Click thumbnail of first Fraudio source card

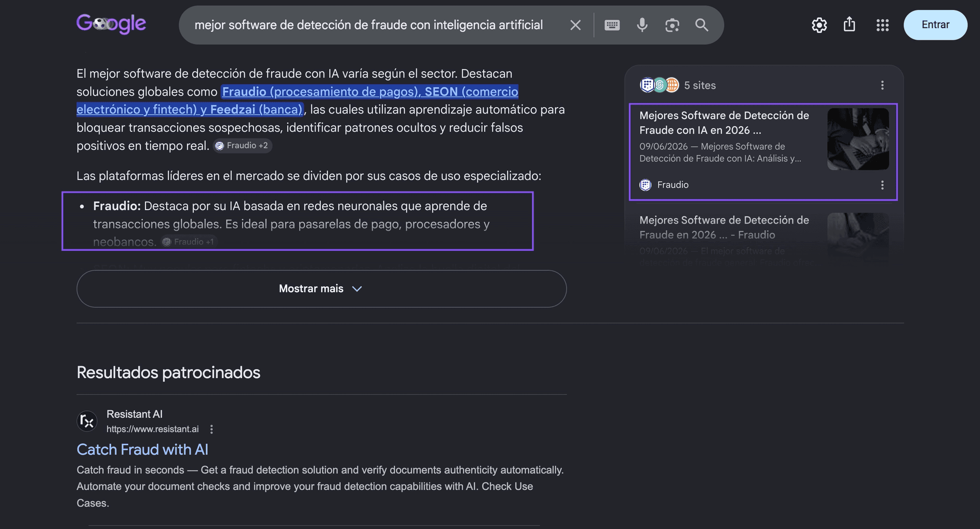[x=858, y=139]
